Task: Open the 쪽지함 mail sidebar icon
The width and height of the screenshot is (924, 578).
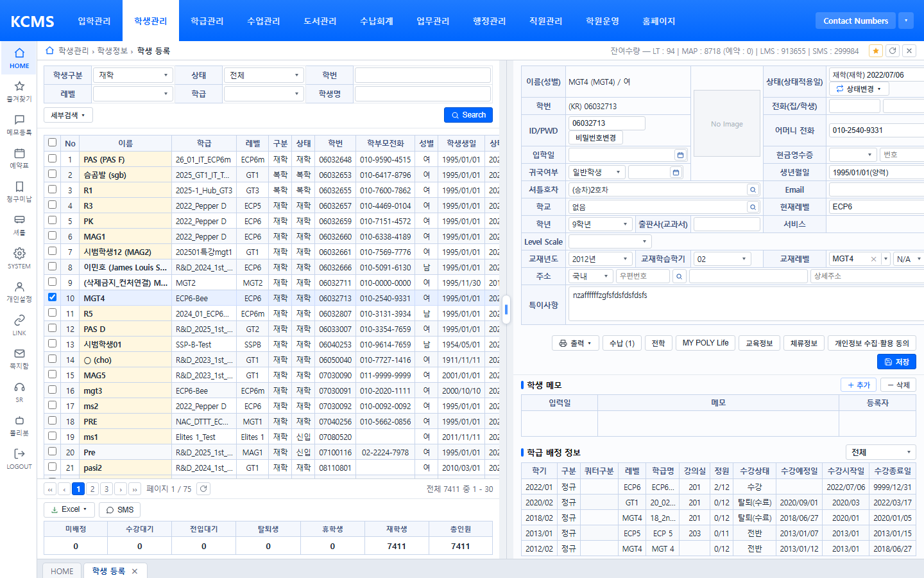Action: tap(19, 358)
